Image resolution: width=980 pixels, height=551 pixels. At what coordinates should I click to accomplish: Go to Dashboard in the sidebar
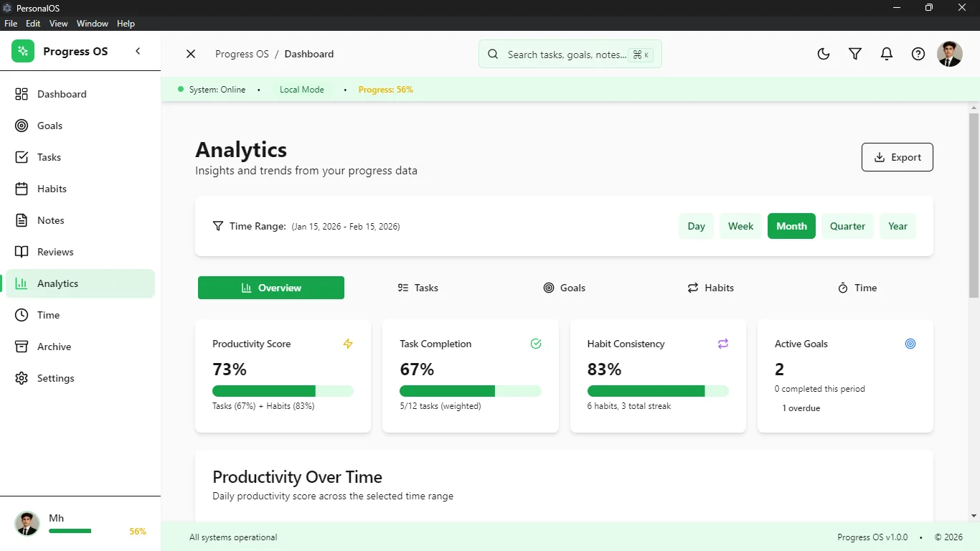tap(80, 94)
